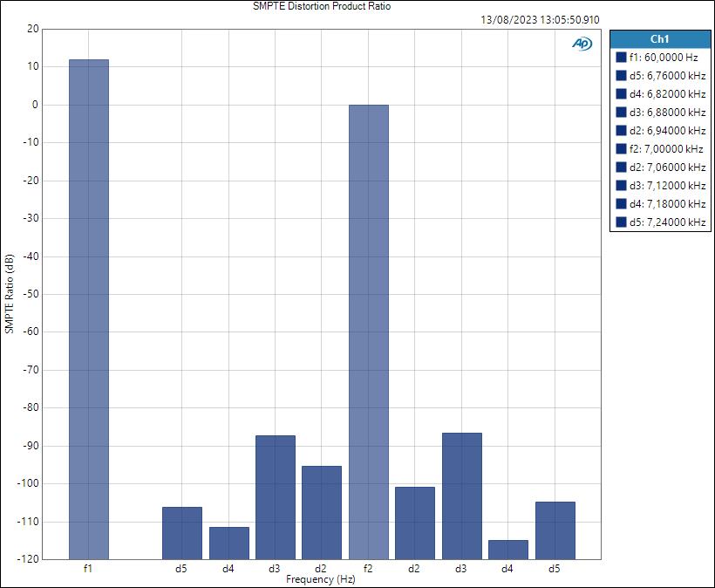Click the AP logo in the graph corner
Screen dimensions: 715x588
point(582,44)
